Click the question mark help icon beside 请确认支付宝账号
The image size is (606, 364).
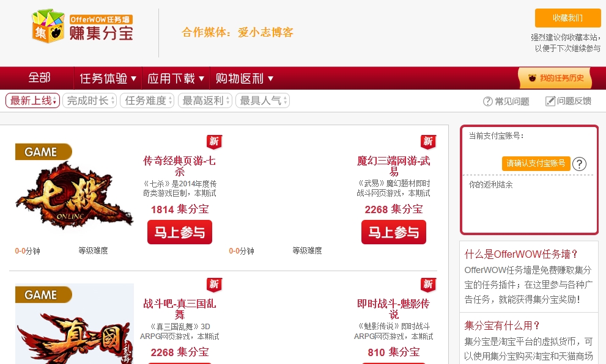pos(579,164)
